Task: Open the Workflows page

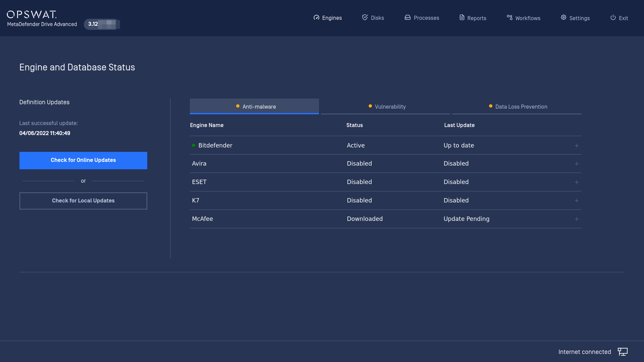Action: tap(528, 18)
